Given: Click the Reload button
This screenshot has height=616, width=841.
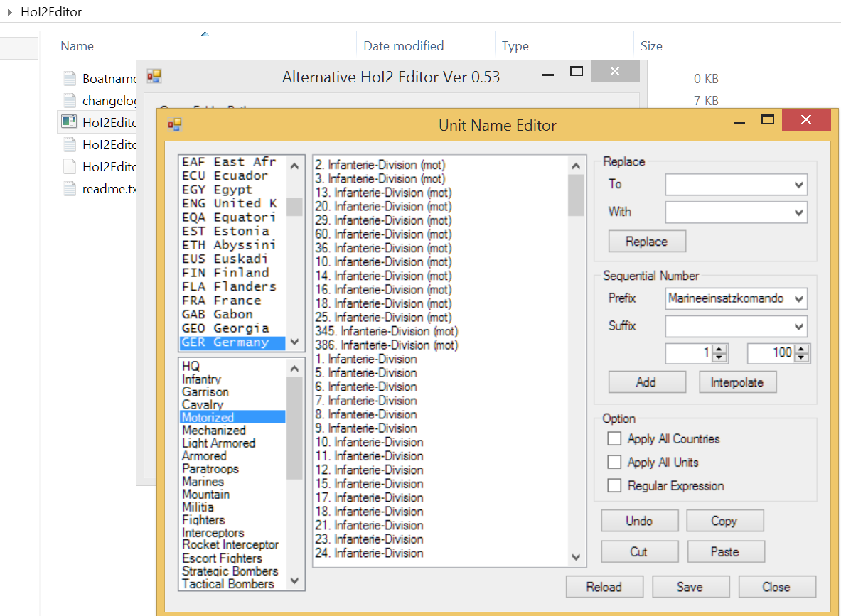Looking at the screenshot, I should [604, 587].
